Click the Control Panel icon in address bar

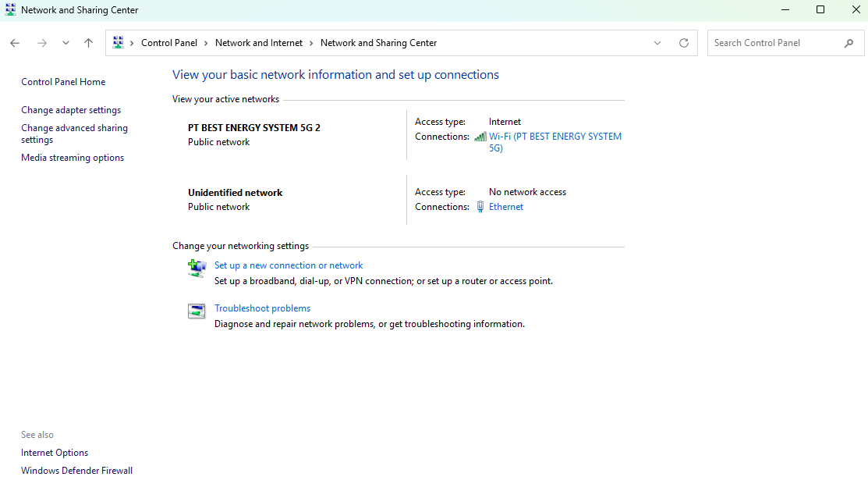click(x=119, y=43)
